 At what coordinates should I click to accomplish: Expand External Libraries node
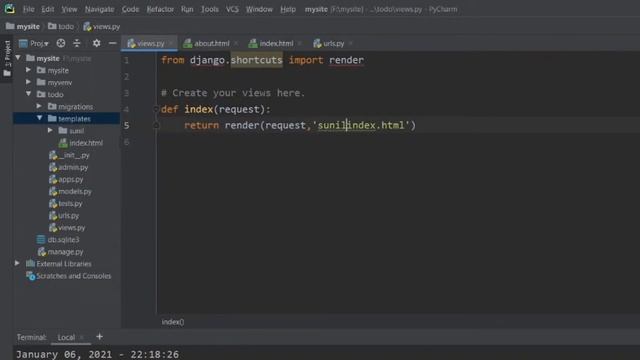pyautogui.click(x=18, y=264)
